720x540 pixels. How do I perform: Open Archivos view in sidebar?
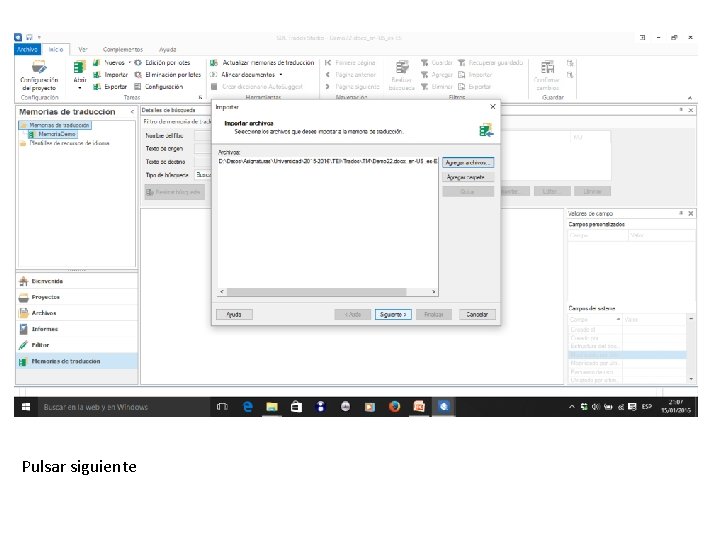click(x=77, y=313)
